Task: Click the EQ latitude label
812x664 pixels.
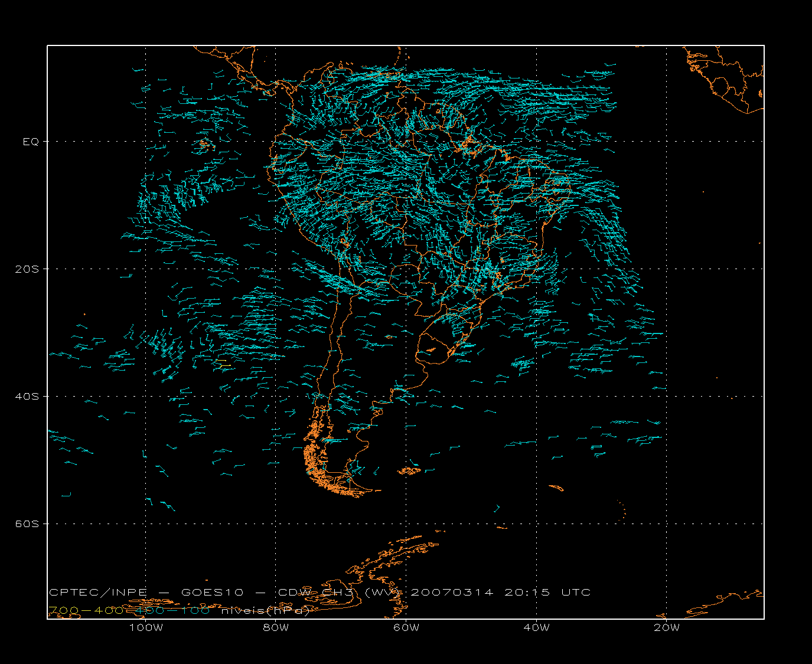Action: coord(31,142)
